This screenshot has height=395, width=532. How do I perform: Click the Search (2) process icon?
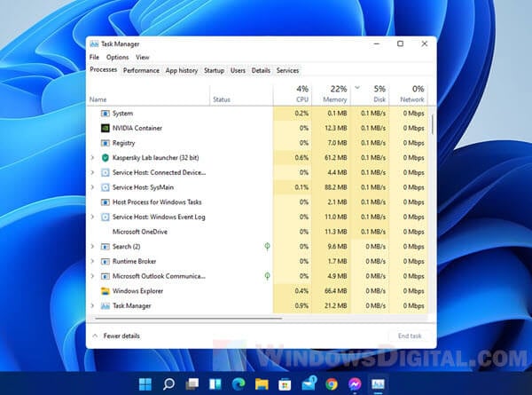[106, 247]
